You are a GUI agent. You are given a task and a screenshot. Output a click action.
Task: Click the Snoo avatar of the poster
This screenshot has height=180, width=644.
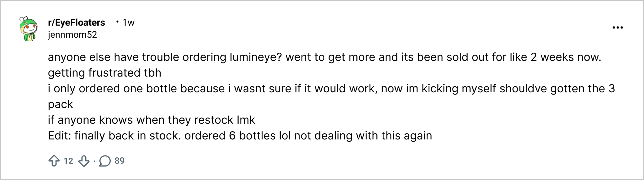coord(29,29)
